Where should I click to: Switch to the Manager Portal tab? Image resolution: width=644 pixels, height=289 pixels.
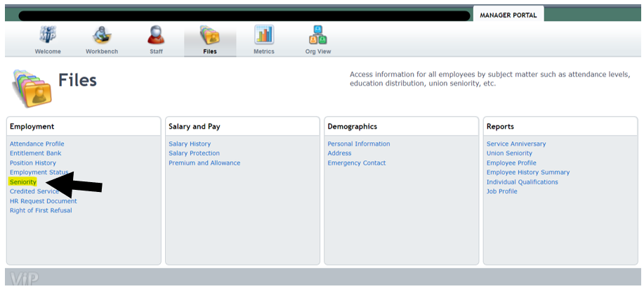coord(508,15)
